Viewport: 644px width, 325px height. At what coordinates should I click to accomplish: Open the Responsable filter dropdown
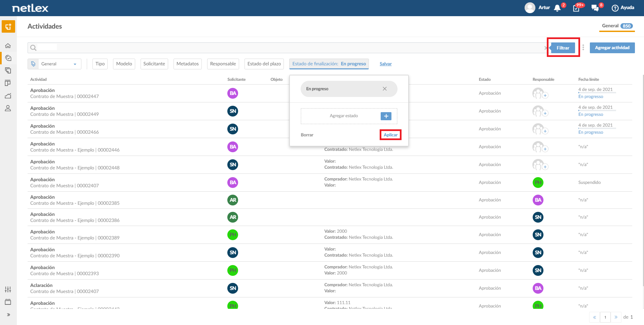click(223, 64)
